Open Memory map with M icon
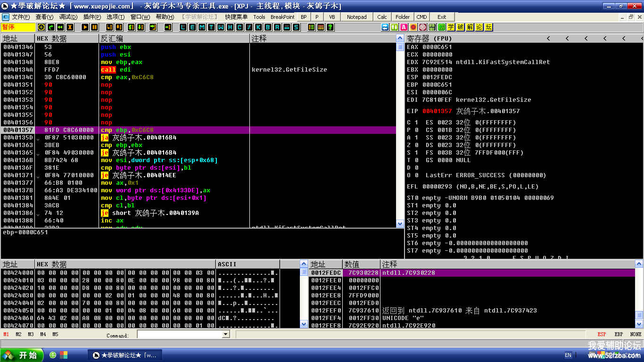Image resolution: width=644 pixels, height=362 pixels. coord(202,27)
